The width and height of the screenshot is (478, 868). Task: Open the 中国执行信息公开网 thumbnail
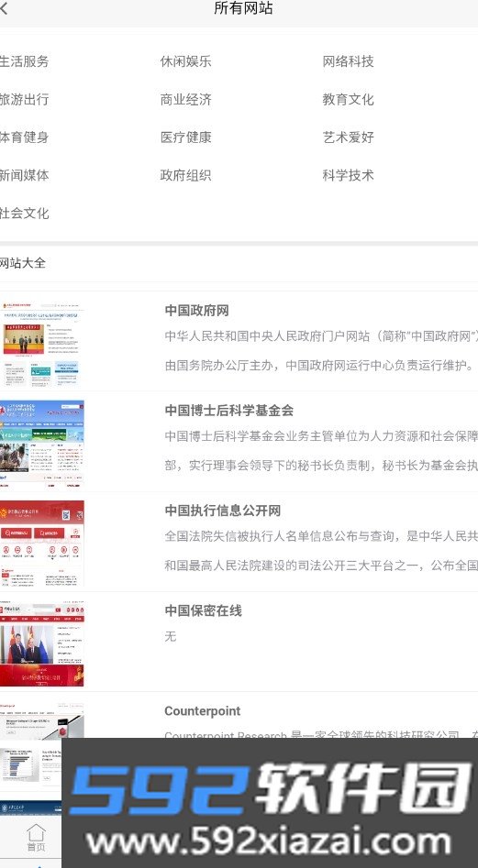tap(42, 544)
